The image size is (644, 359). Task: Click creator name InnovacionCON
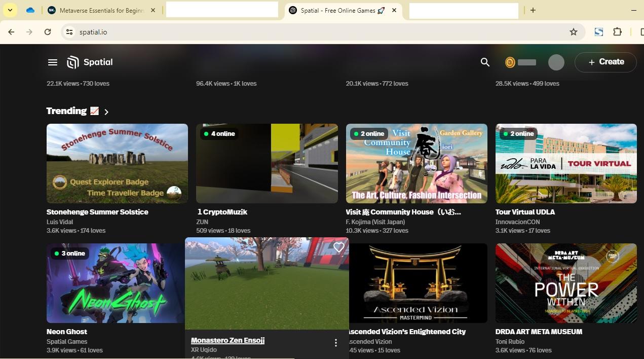(x=517, y=222)
